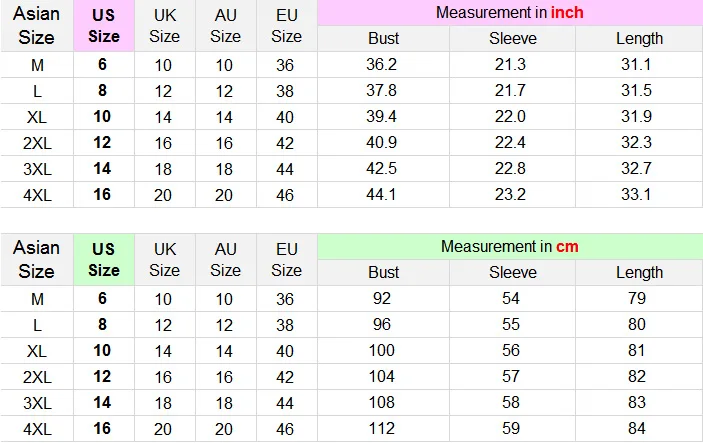Select the 23.2 sleeve value

(x=512, y=195)
